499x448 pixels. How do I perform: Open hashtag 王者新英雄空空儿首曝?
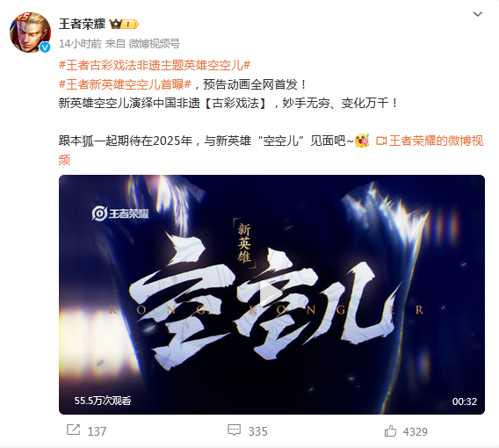(x=125, y=84)
